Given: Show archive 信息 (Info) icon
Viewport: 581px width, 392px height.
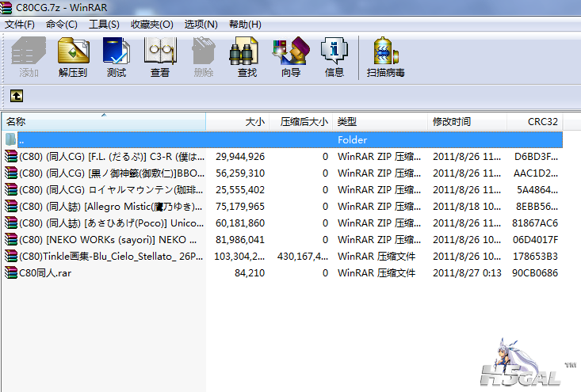Looking at the screenshot, I should point(334,57).
